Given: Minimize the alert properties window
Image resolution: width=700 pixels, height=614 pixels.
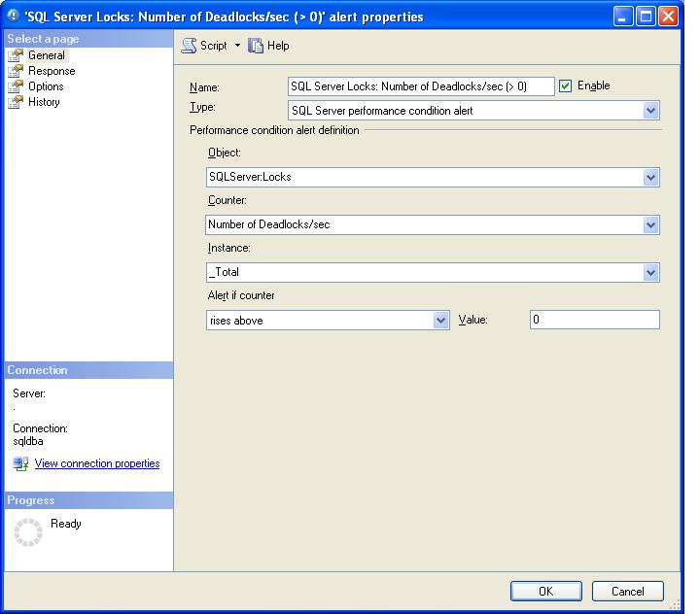Looking at the screenshot, I should click(623, 17).
